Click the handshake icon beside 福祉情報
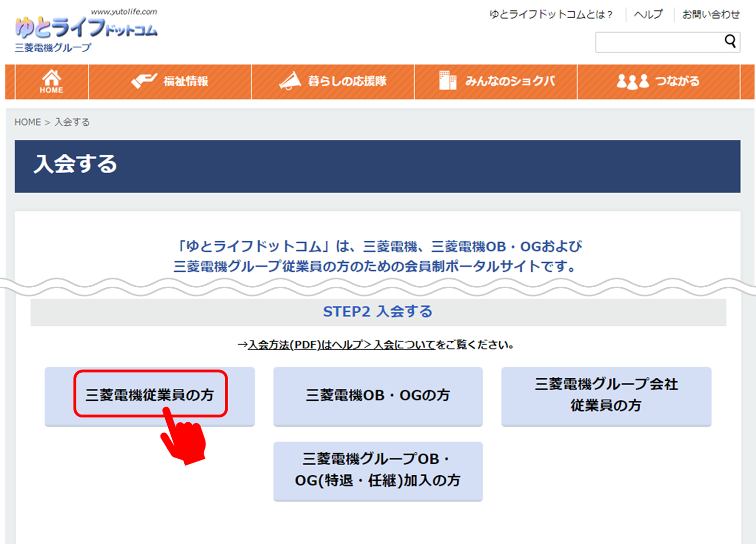 [x=144, y=81]
